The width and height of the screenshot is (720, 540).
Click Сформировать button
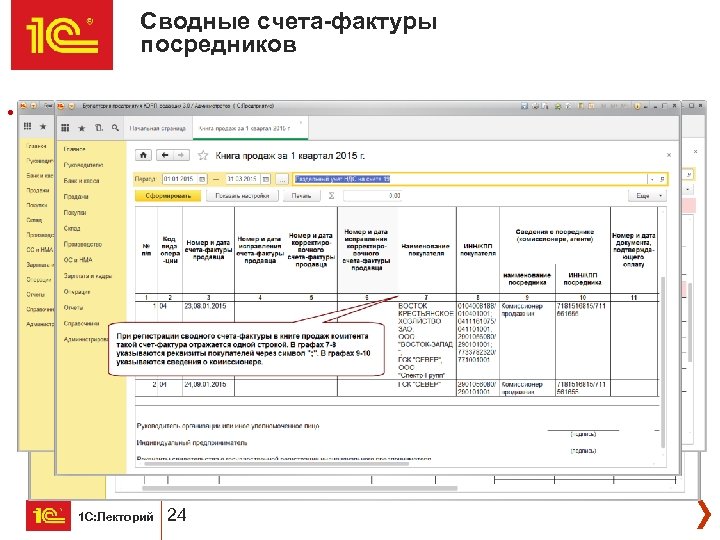click(x=168, y=196)
